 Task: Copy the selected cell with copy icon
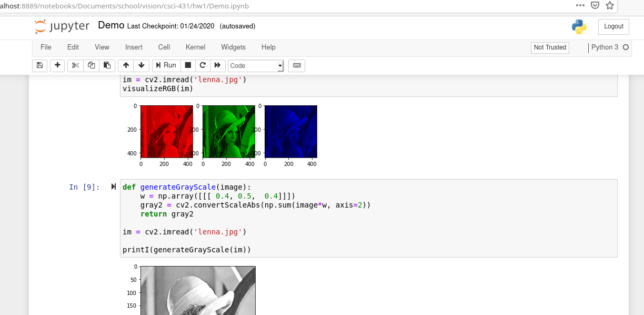pyautogui.click(x=90, y=65)
